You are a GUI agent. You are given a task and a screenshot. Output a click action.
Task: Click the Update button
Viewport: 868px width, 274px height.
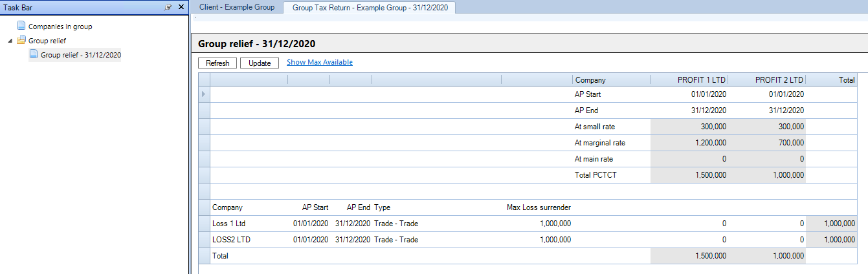[260, 63]
